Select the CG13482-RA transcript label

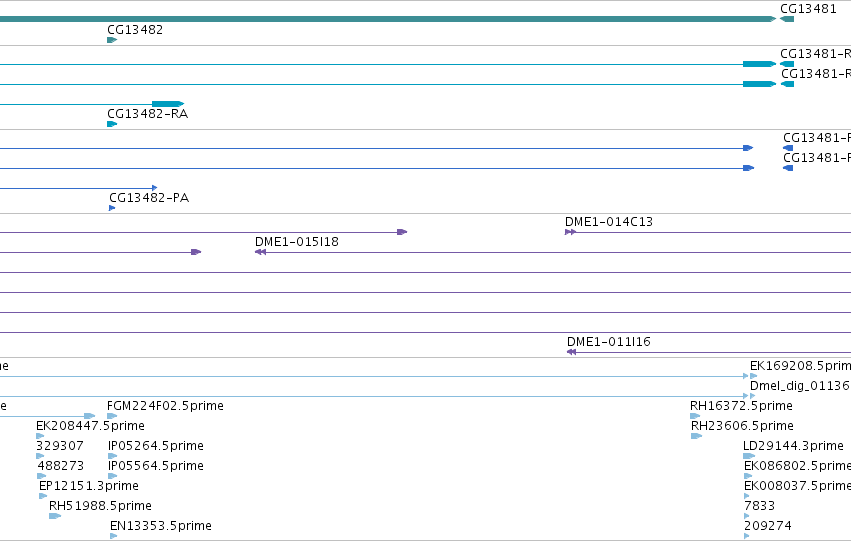pyautogui.click(x=148, y=114)
